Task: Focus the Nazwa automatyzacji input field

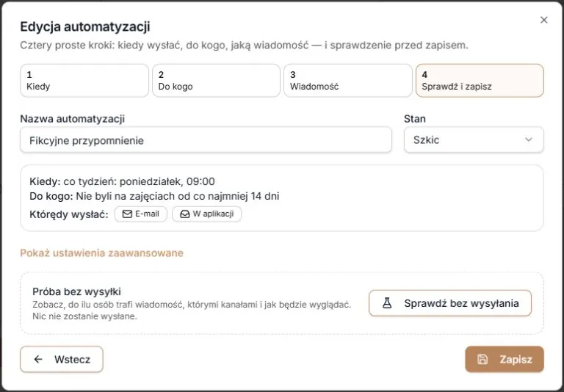Action: click(206, 140)
